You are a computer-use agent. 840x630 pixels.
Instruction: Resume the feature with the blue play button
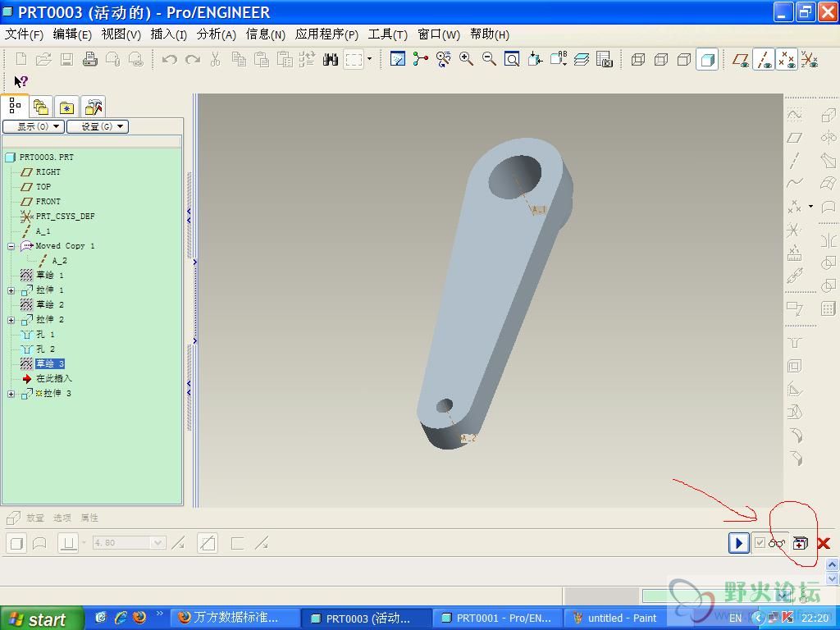pos(739,543)
